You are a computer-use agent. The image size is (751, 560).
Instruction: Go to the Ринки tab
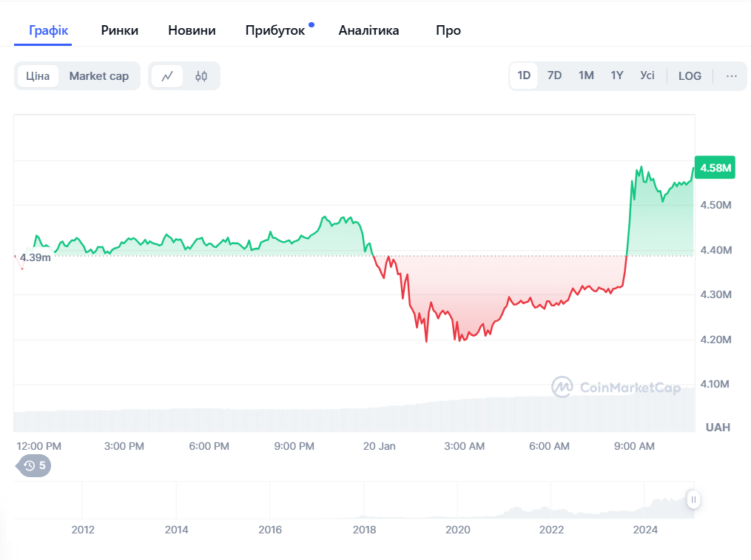[x=120, y=30]
